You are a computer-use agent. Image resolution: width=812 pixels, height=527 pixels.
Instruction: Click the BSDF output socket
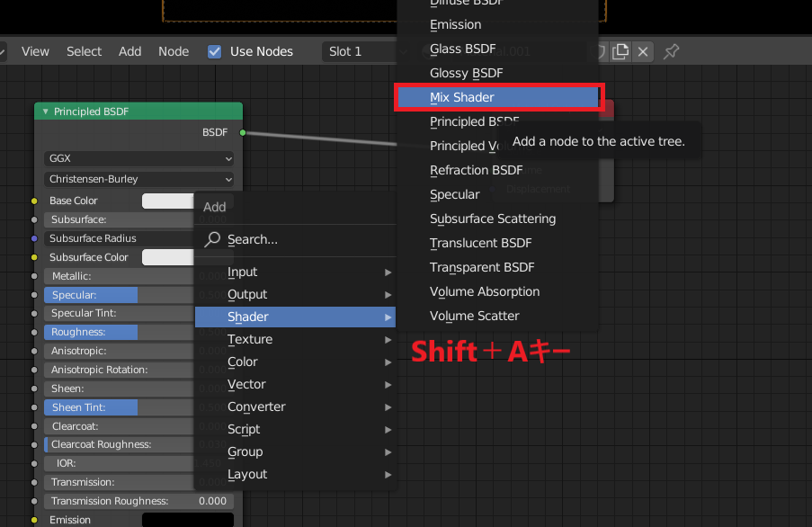243,132
